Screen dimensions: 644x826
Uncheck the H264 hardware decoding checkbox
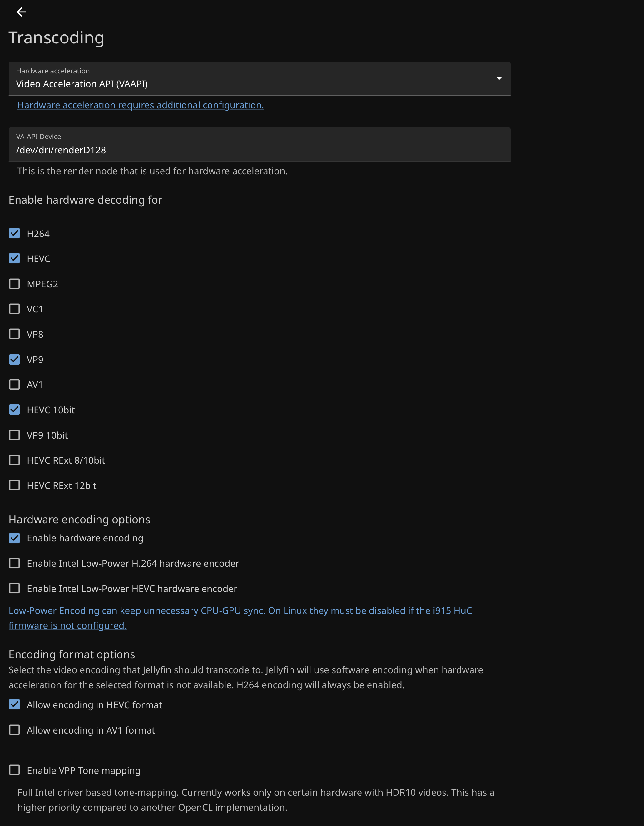(x=14, y=233)
